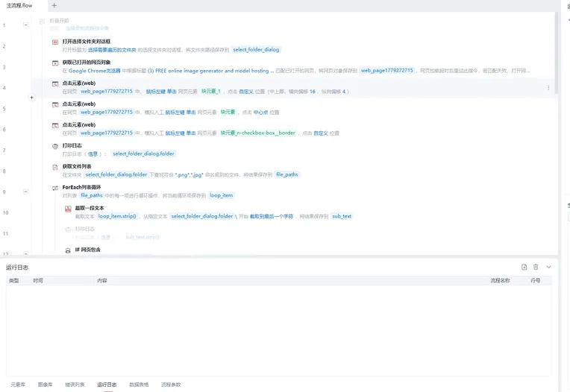Click the ForEach列表循环 loop icon
Viewport: 570px width, 392px height.
[55, 188]
